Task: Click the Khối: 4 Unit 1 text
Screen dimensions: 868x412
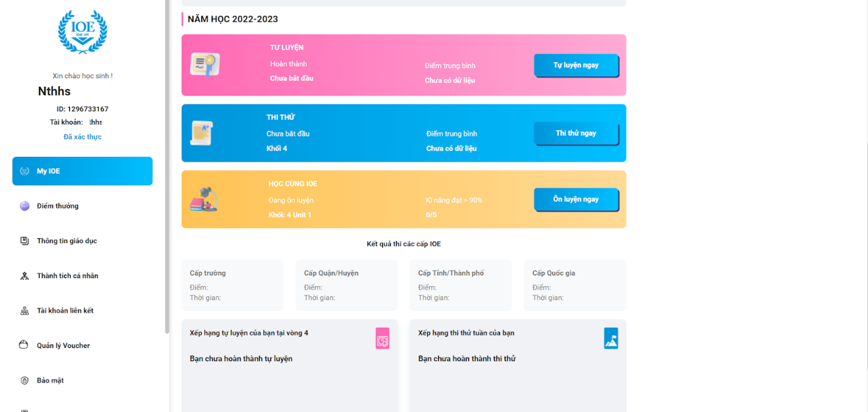Action: (x=290, y=215)
